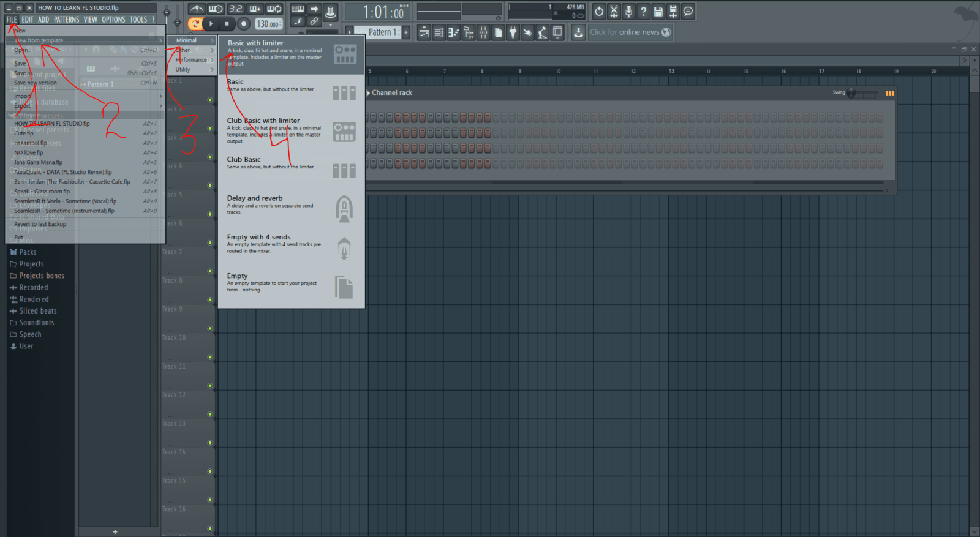The height and width of the screenshot is (537, 980).
Task: Click the save project floppy icon
Action: (658, 11)
